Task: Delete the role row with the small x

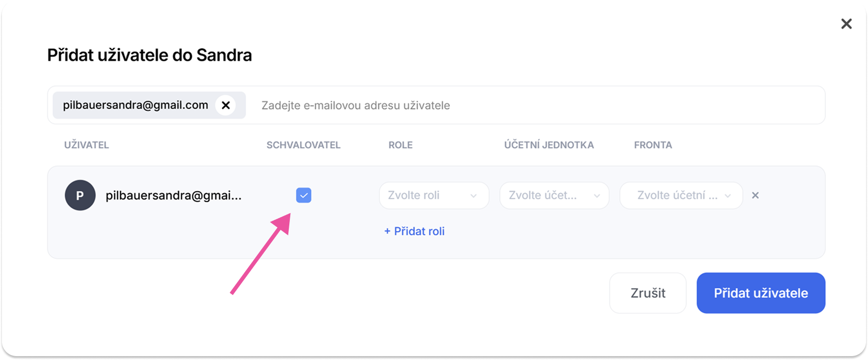Action: click(x=755, y=196)
